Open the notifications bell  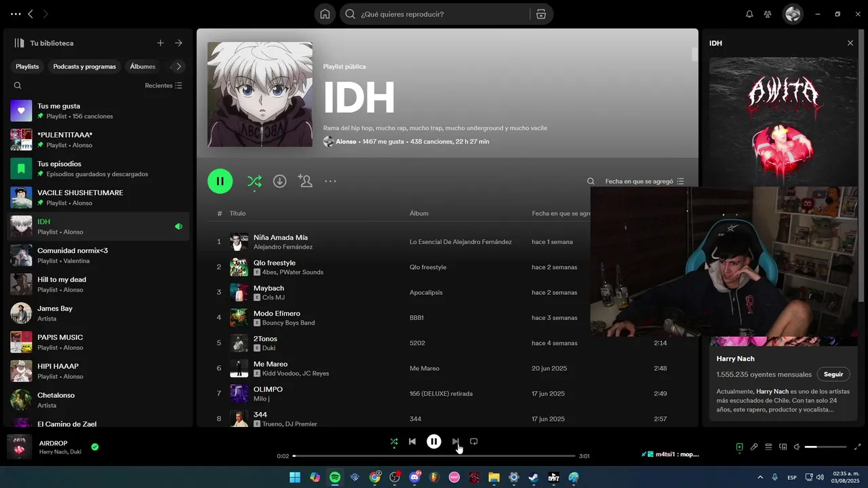(749, 14)
